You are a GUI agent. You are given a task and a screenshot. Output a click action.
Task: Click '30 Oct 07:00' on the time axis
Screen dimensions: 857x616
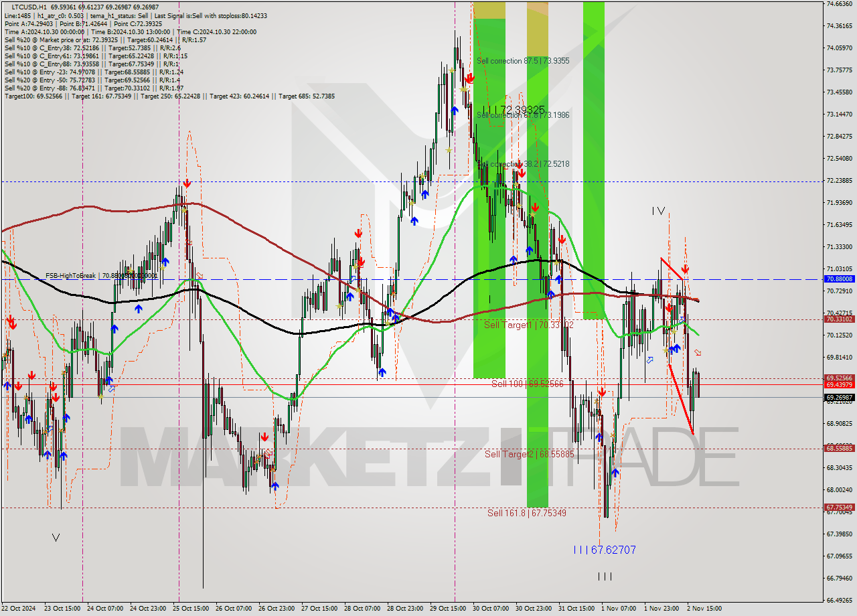point(491,609)
